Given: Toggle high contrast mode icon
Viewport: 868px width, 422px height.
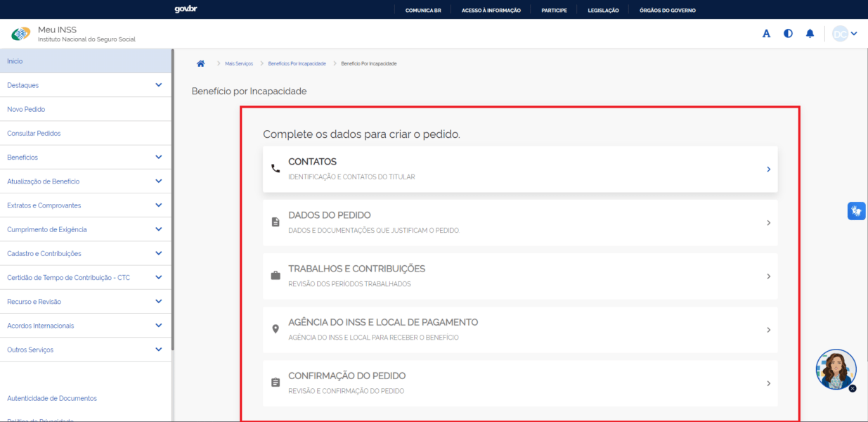Looking at the screenshot, I should click(x=788, y=34).
